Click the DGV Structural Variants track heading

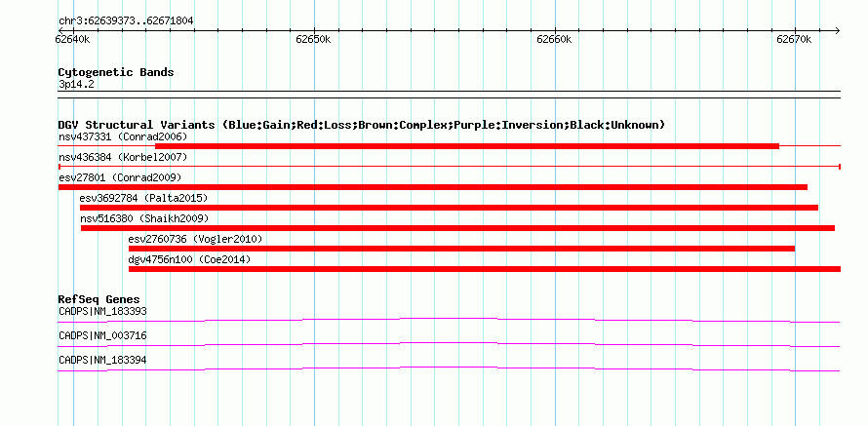(x=362, y=125)
